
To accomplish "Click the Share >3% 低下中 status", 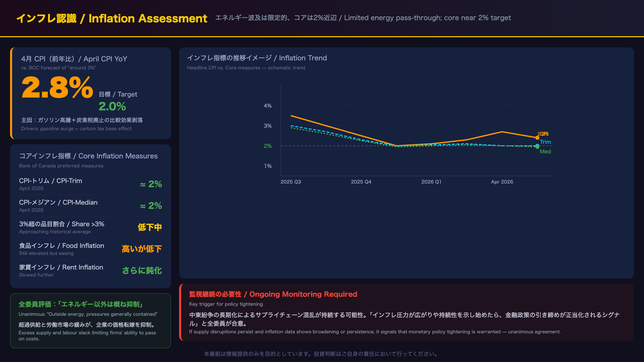I will [x=150, y=227].
